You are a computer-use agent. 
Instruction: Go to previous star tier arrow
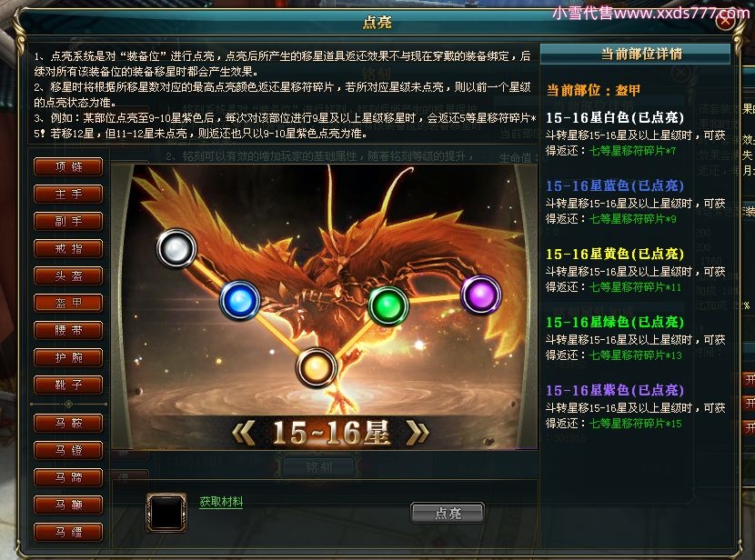244,432
